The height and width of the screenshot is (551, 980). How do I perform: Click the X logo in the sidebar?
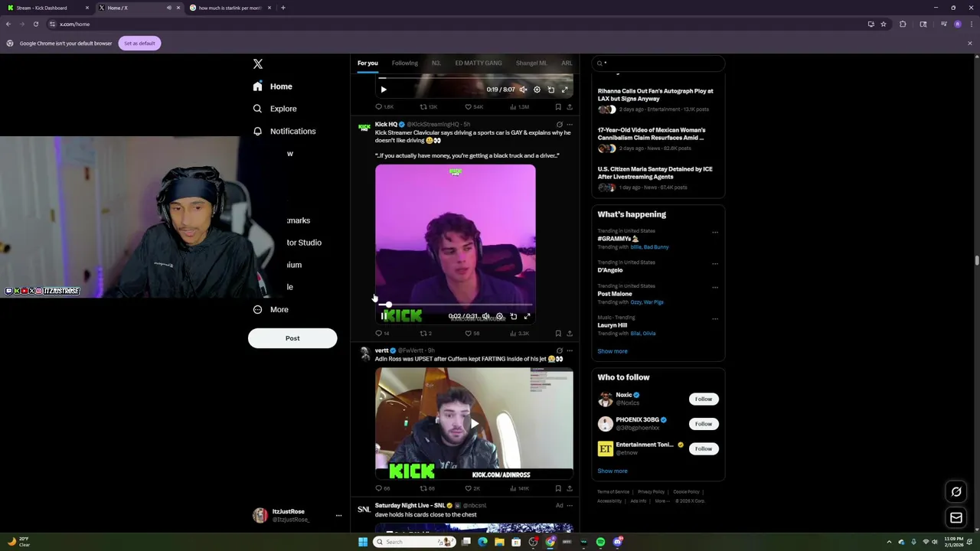coord(258,64)
